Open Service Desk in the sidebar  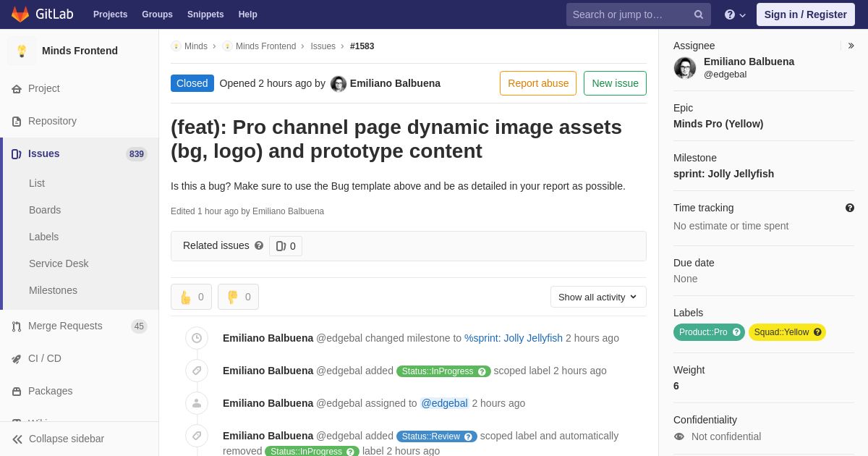(x=59, y=263)
